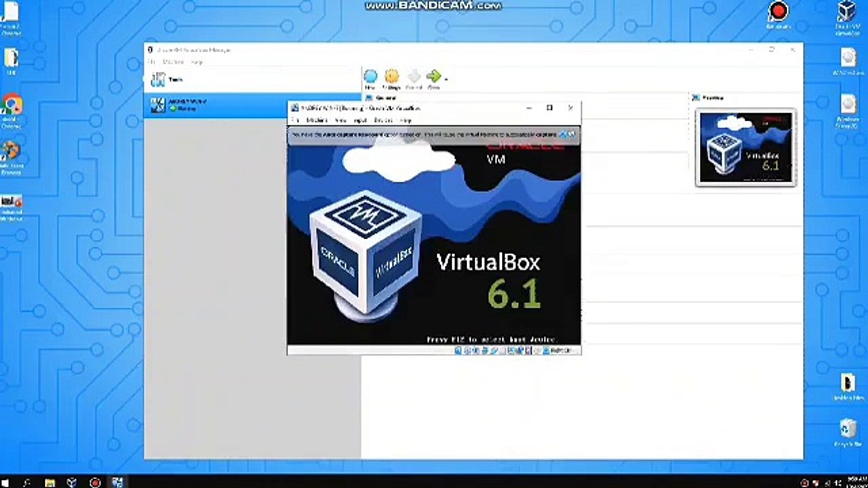868x488 pixels.
Task: Close the running VM window
Action: coord(570,108)
